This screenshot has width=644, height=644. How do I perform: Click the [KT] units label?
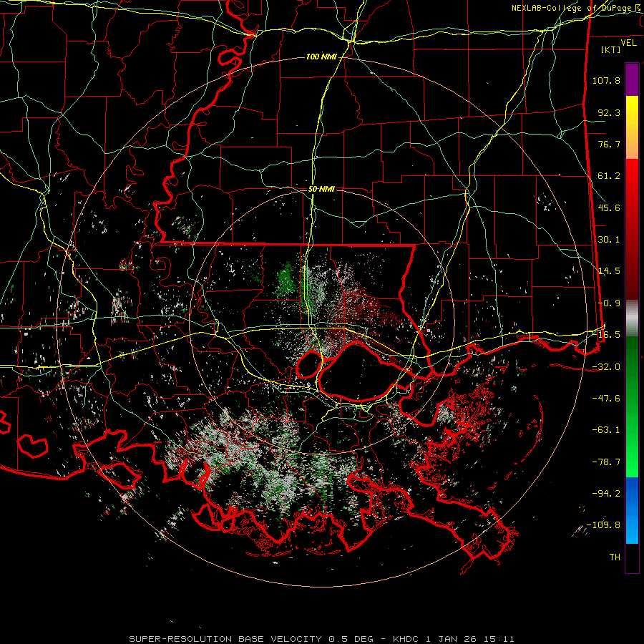(611, 49)
